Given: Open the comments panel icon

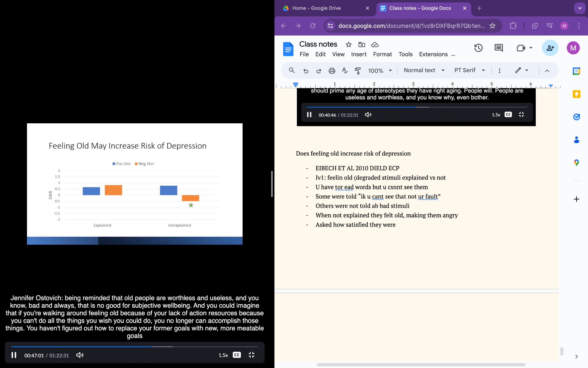Looking at the screenshot, I should pyautogui.click(x=499, y=48).
